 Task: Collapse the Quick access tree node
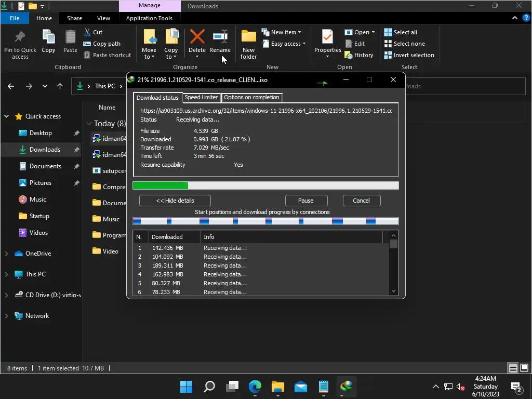pos(6,116)
